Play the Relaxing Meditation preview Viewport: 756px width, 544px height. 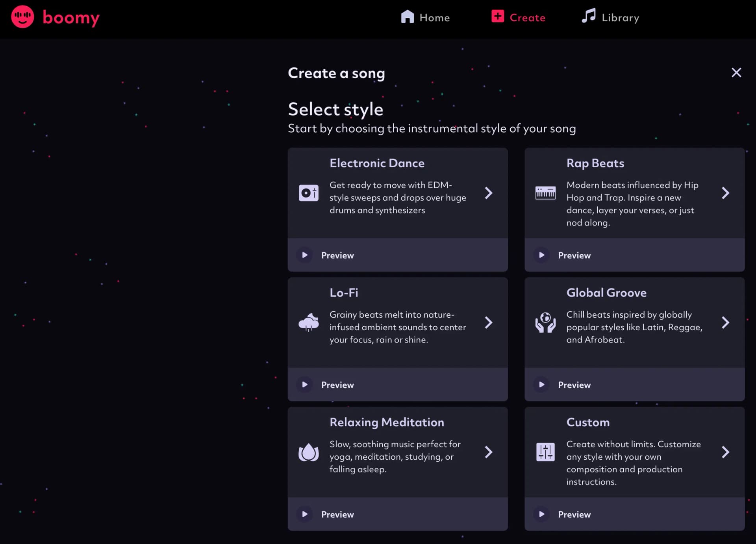coord(337,514)
